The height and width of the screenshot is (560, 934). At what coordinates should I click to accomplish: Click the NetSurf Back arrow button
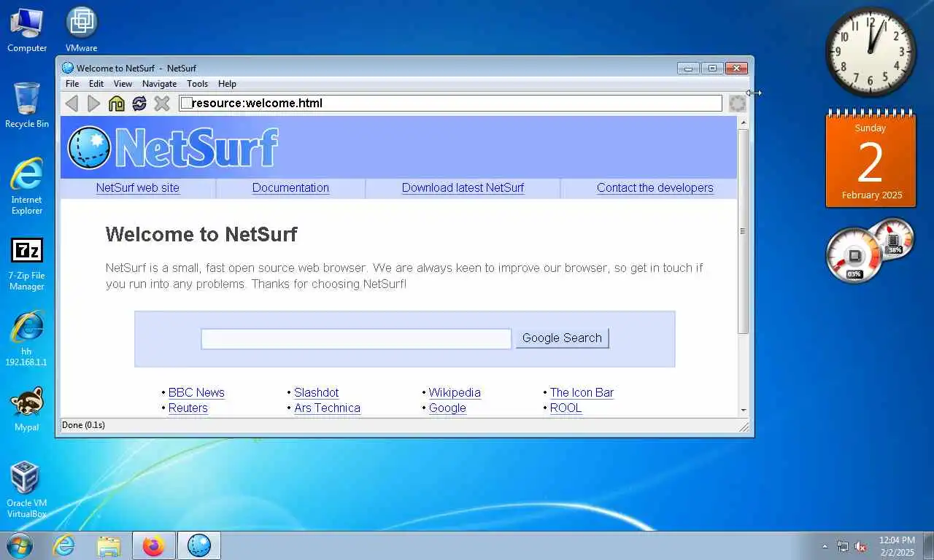click(72, 104)
